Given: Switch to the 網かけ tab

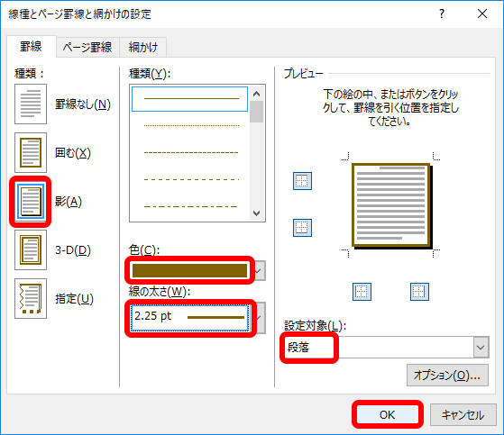Looking at the screenshot, I should tap(143, 48).
